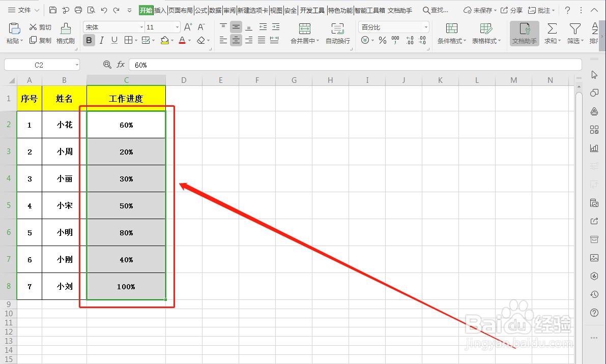Click Wrap Text (自动换行)
606x364 pixels.
[x=338, y=33]
